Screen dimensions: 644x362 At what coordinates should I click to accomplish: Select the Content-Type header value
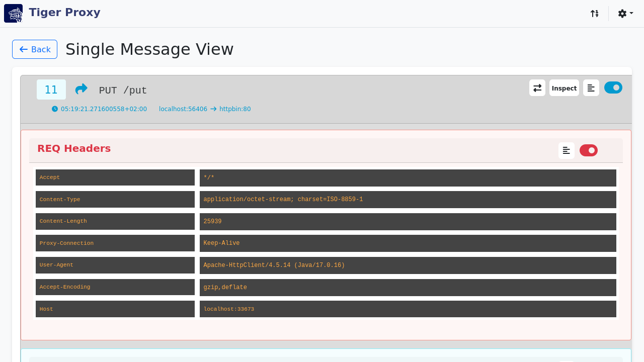pyautogui.click(x=283, y=200)
